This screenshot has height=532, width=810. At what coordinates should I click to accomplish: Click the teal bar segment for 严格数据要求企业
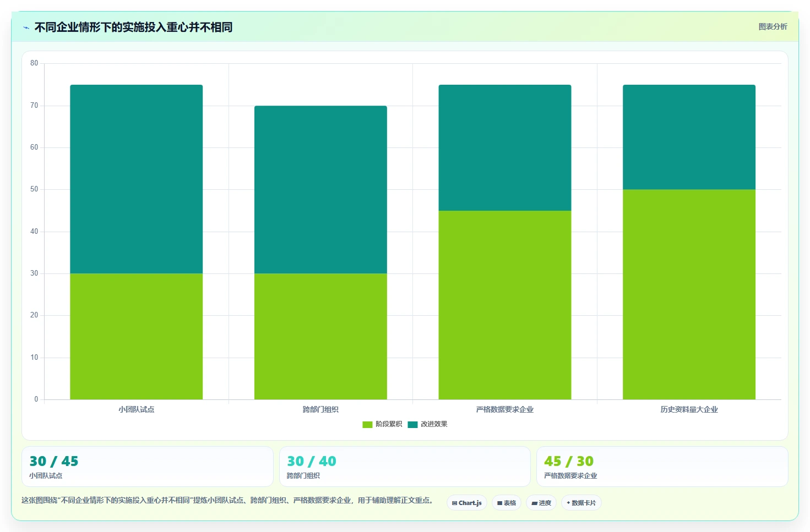coord(505,147)
